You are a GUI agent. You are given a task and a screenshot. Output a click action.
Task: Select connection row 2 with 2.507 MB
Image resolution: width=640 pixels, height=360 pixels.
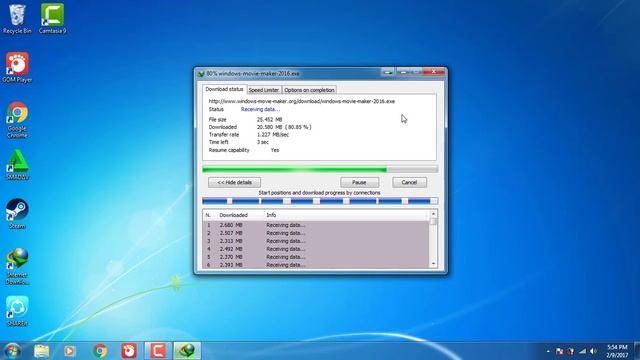(x=316, y=233)
